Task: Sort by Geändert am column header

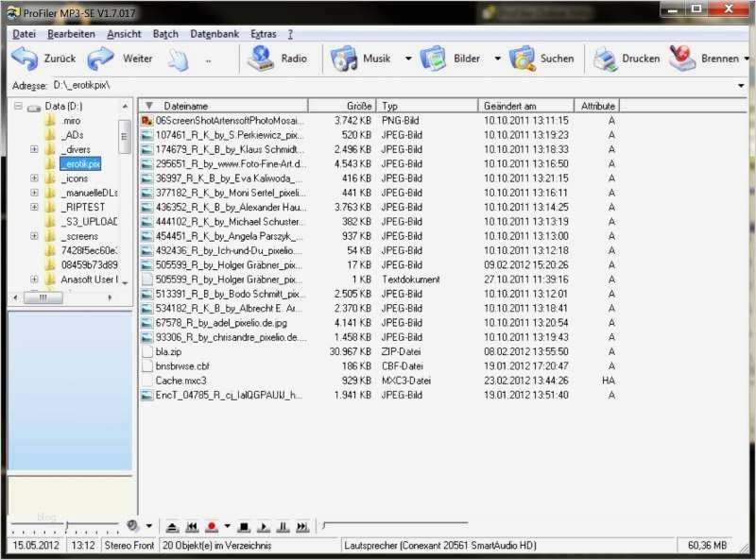Action: coord(526,106)
